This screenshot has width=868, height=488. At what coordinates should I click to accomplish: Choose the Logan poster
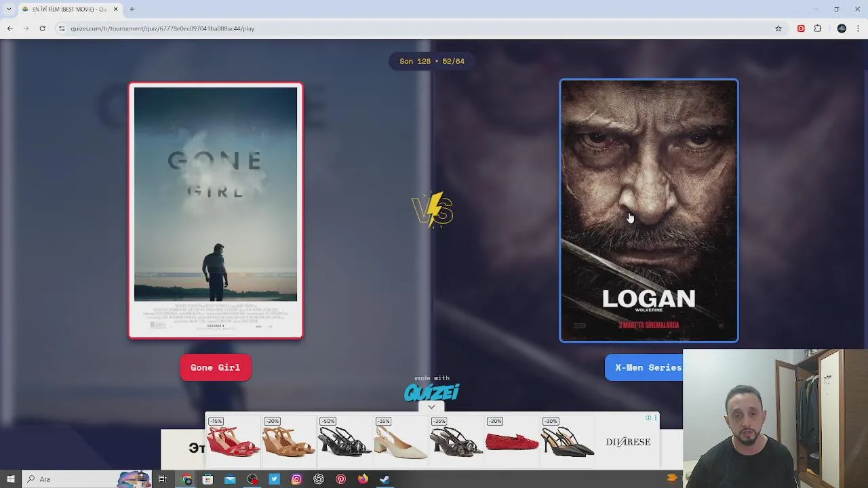point(649,210)
